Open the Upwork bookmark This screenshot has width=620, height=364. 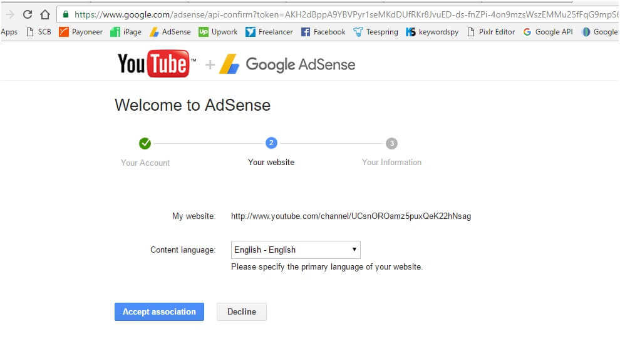click(x=218, y=32)
